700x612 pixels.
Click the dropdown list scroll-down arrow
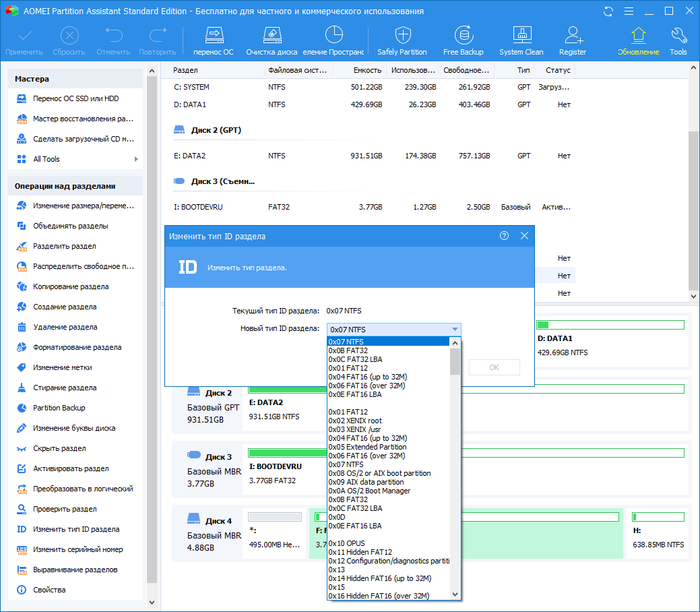(455, 594)
